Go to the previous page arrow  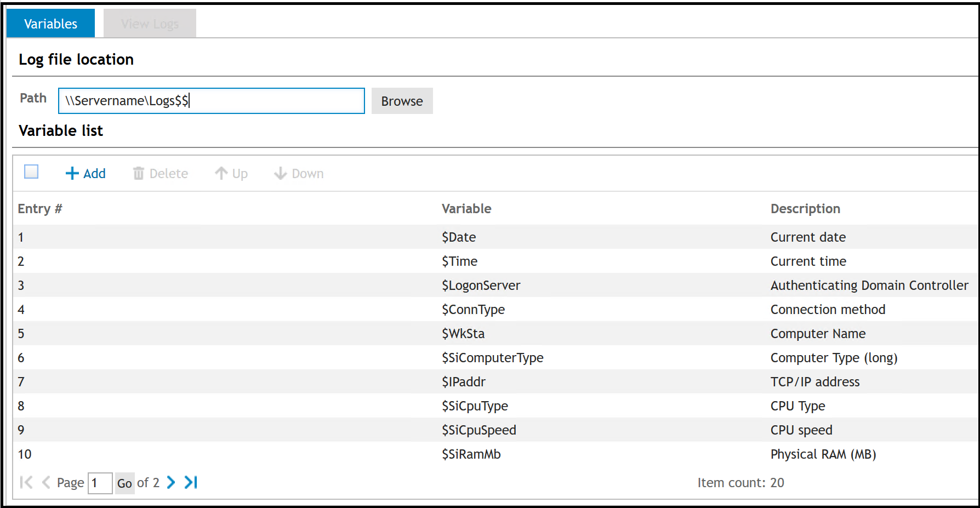pyautogui.click(x=46, y=482)
